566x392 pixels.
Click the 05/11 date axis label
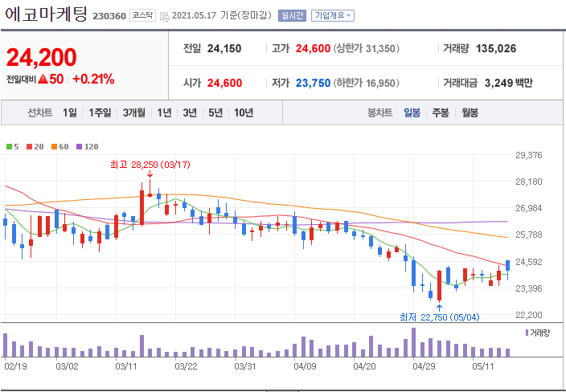pyautogui.click(x=484, y=367)
